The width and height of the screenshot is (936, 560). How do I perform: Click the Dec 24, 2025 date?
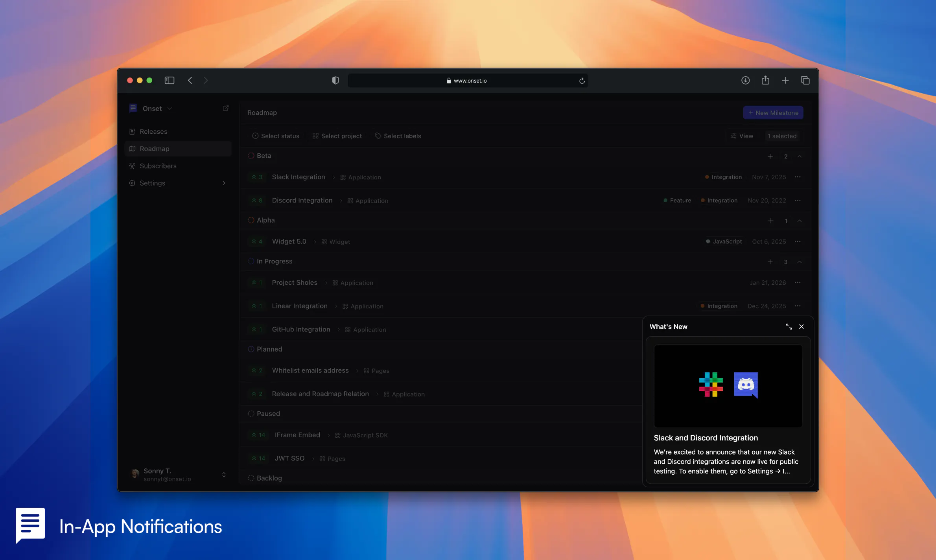(766, 306)
